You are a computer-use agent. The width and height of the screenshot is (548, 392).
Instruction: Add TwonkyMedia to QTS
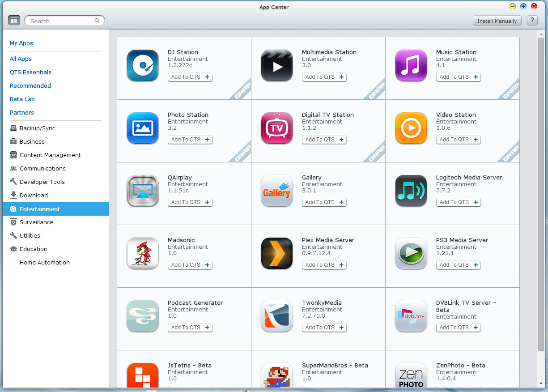pyautogui.click(x=324, y=328)
